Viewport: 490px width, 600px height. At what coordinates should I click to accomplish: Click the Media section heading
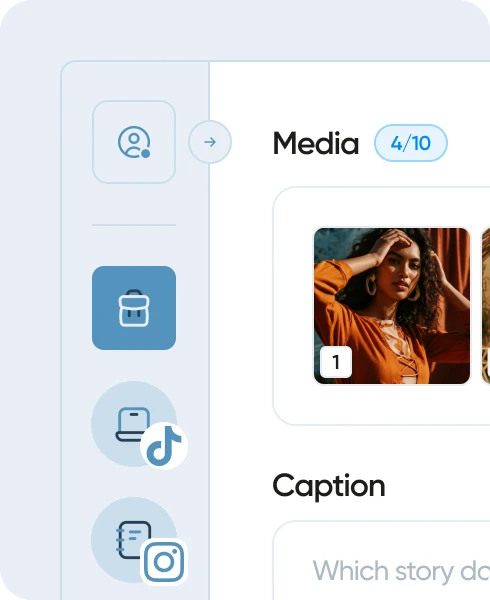[316, 143]
